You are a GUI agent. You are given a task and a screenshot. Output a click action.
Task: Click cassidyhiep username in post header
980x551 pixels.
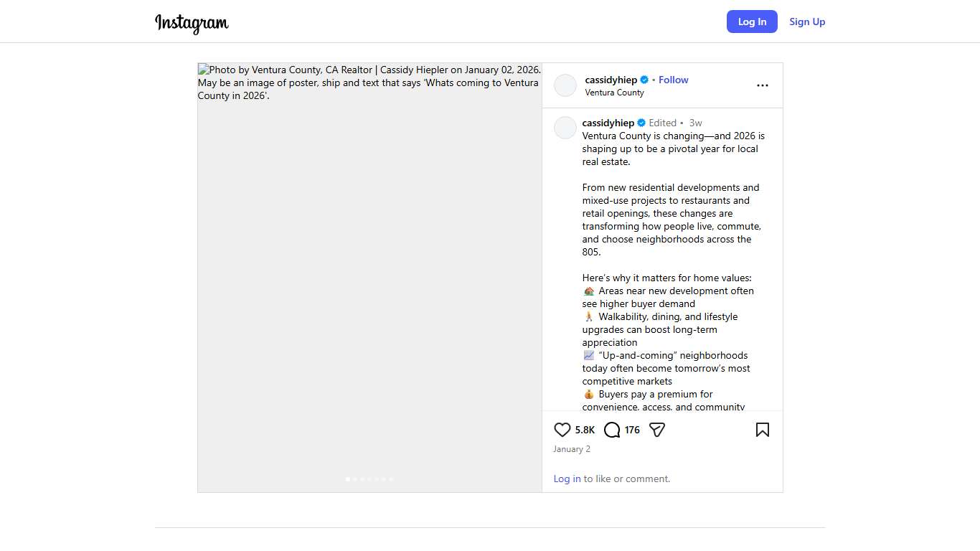[611, 80]
